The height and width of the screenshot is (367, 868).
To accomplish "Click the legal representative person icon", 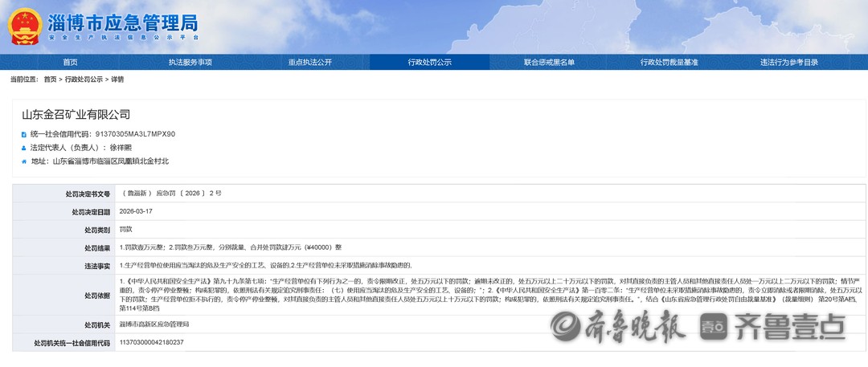I will coord(23,148).
